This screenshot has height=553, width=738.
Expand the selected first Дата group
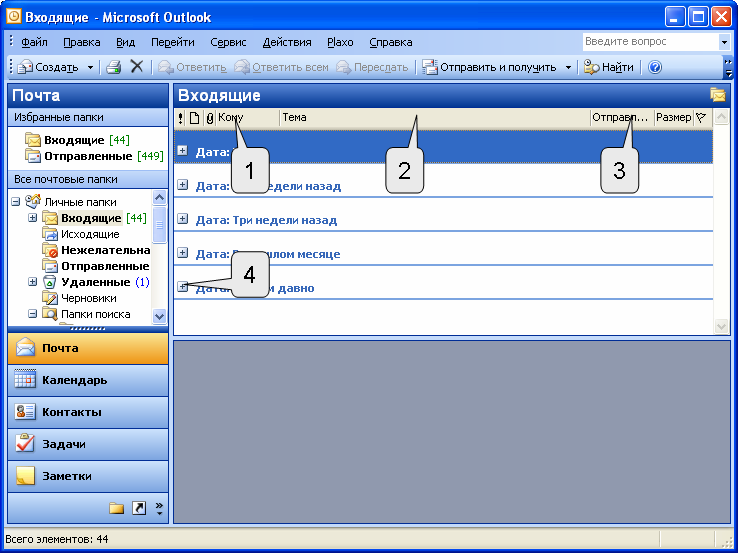click(x=183, y=151)
